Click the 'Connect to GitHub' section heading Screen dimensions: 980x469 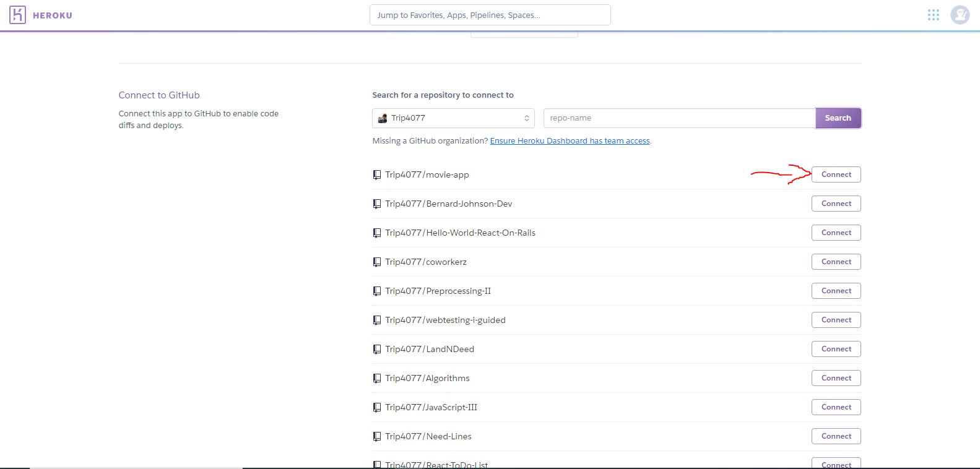[x=159, y=95]
